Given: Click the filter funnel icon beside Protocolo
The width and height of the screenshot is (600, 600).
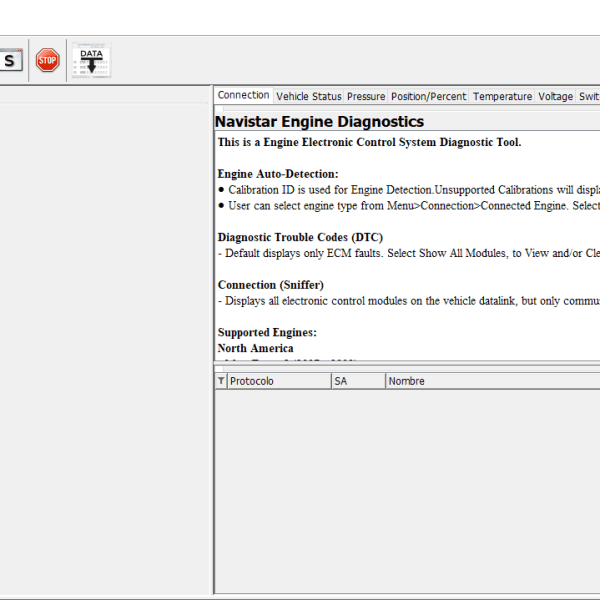Looking at the screenshot, I should (221, 381).
